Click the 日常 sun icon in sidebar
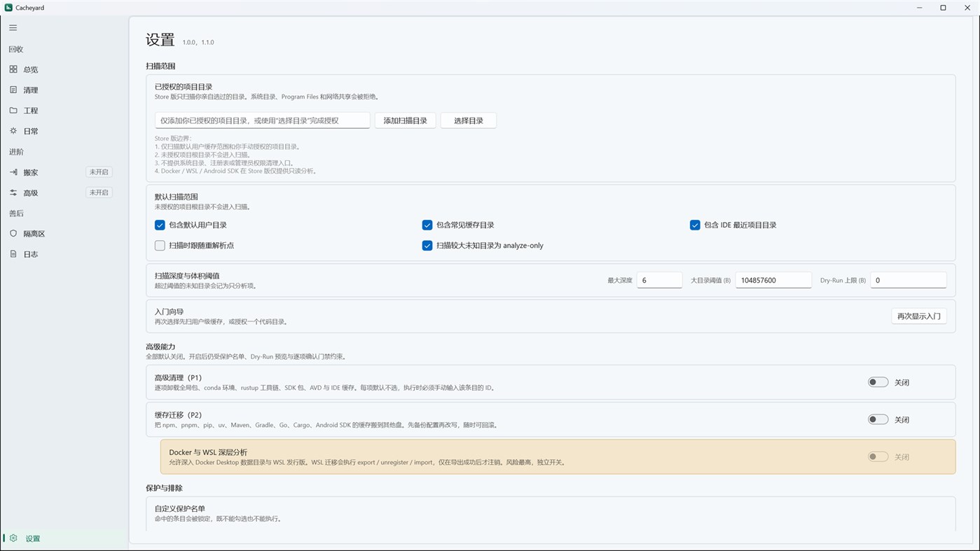This screenshot has height=551, width=980. [13, 131]
